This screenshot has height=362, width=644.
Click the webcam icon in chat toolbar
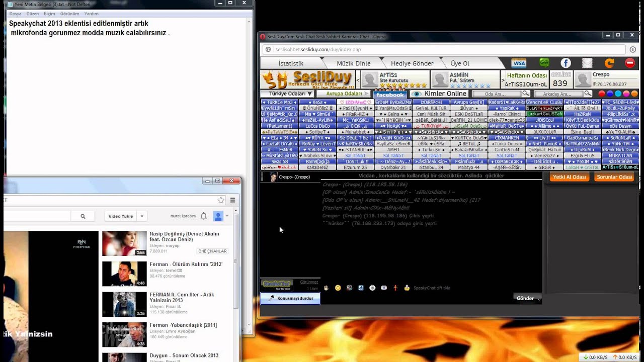point(384,288)
